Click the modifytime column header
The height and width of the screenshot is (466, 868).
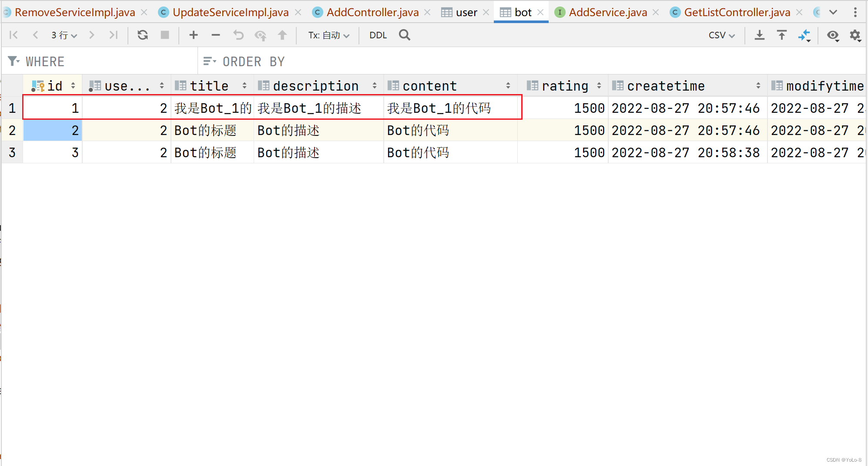pos(817,86)
